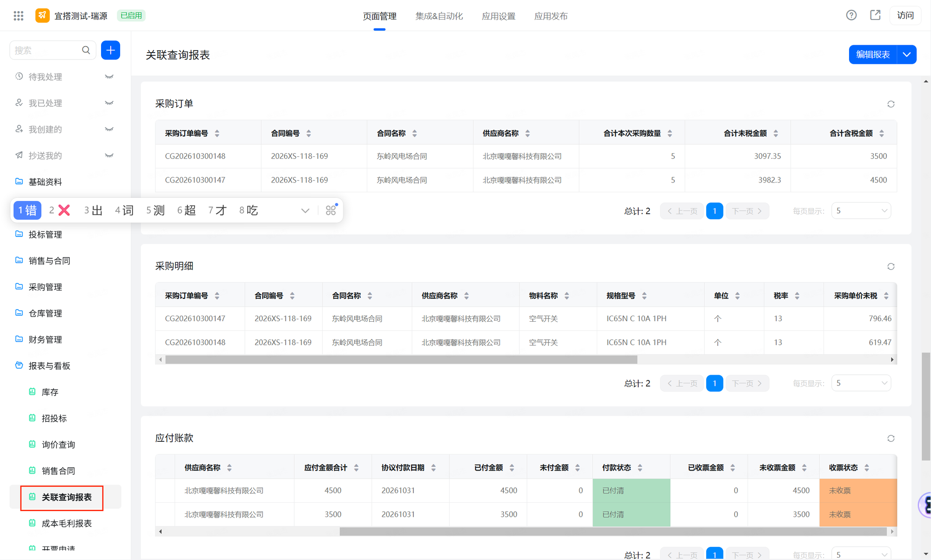Sort 采购订单 by 合计含税金额
Image resolution: width=931 pixels, height=560 pixels.
882,134
